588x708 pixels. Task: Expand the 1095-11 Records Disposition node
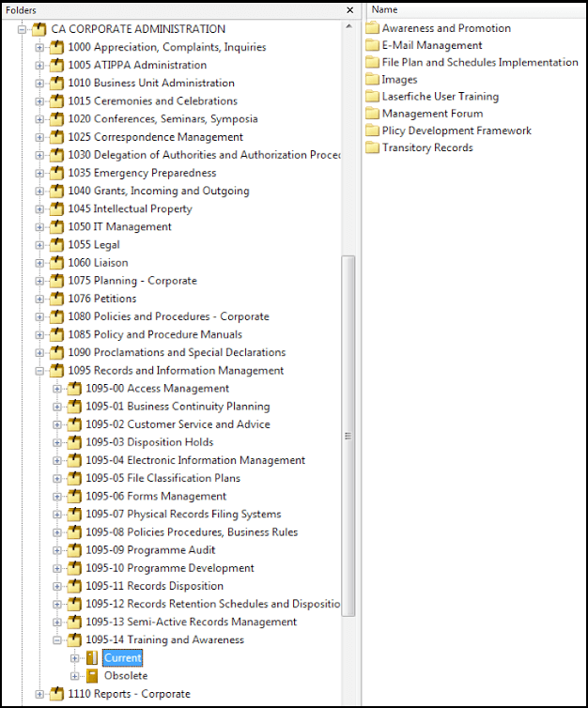tap(57, 587)
